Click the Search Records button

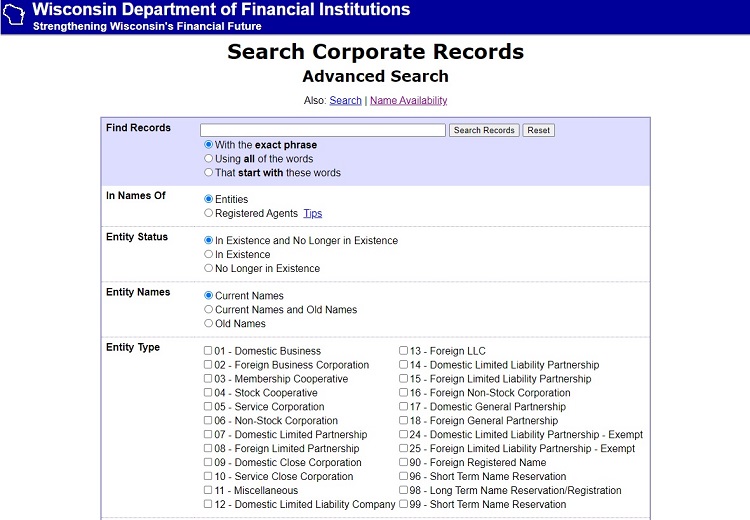pyautogui.click(x=484, y=130)
